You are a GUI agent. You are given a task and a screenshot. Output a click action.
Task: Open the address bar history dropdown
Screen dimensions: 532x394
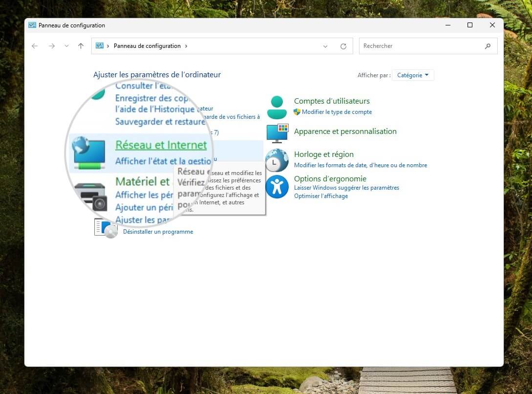tap(325, 46)
